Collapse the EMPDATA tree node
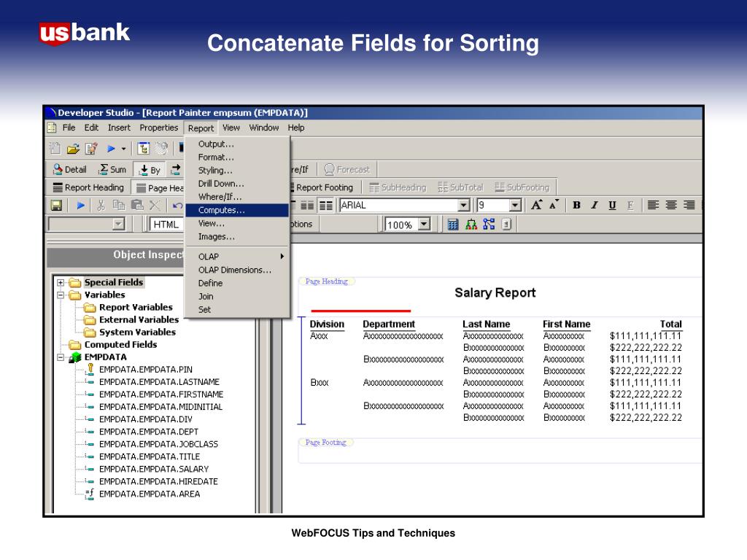 (61, 357)
